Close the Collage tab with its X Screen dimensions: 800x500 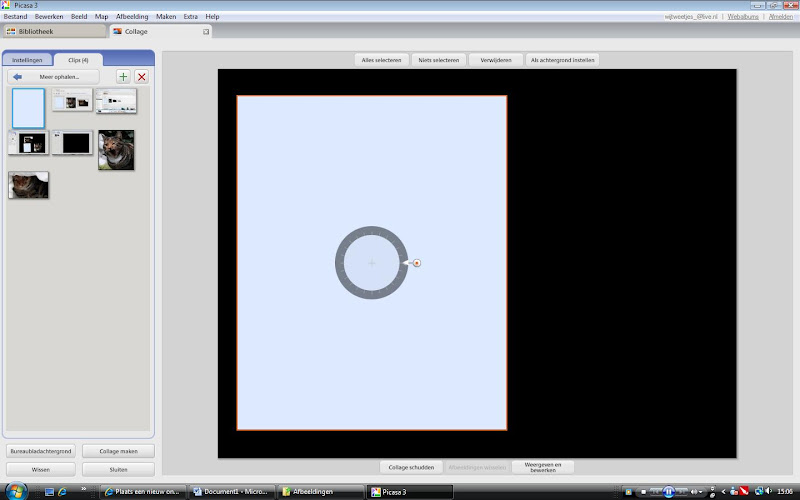[206, 32]
